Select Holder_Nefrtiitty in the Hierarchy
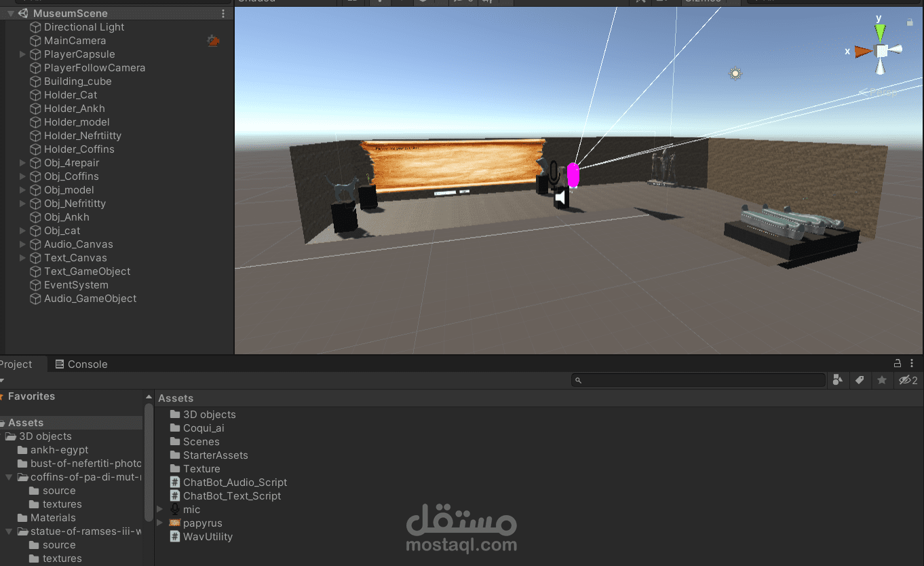Viewport: 924px width, 566px height. point(83,136)
